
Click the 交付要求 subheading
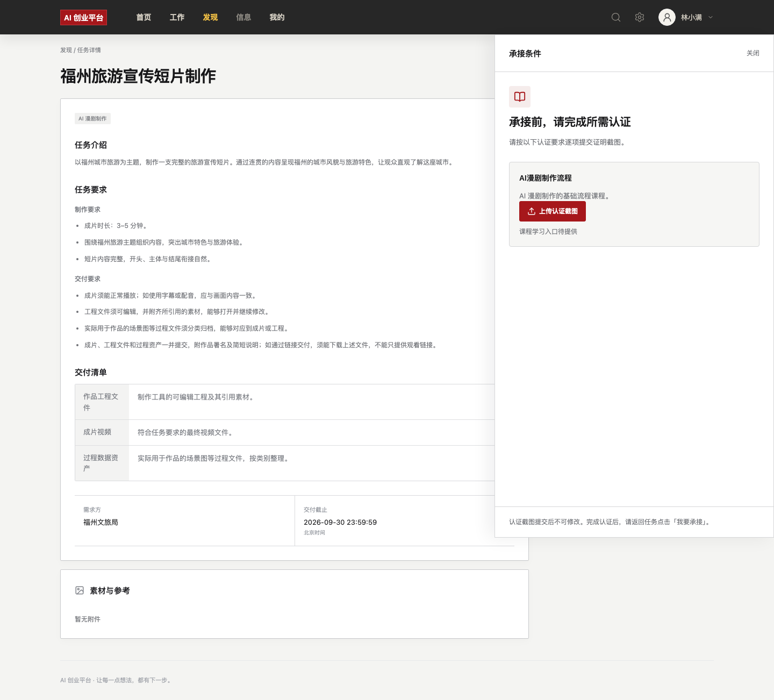[88, 279]
